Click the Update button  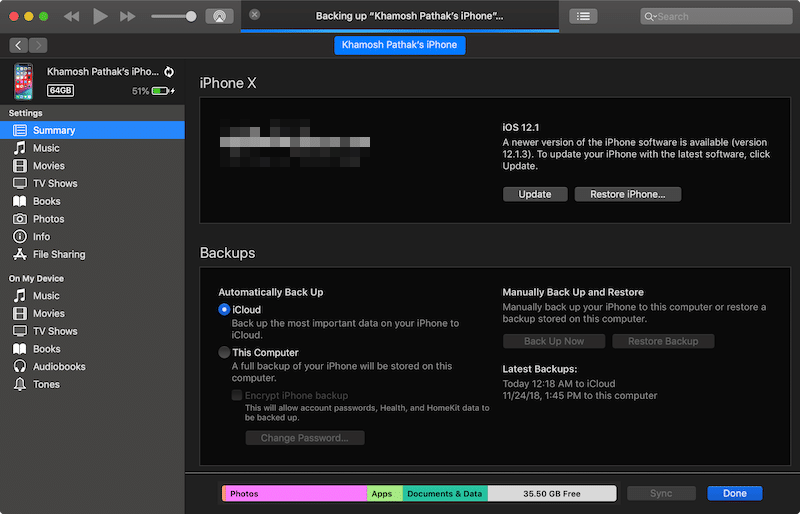click(x=535, y=194)
